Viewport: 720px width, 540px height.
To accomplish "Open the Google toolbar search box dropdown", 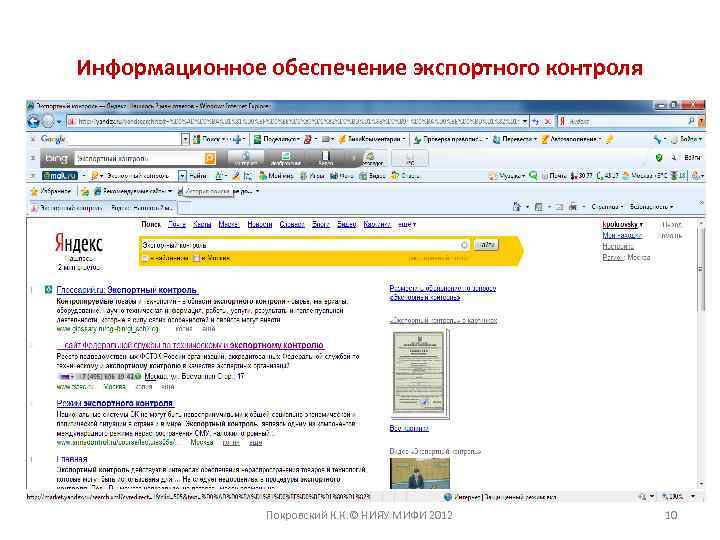I will coord(185,139).
